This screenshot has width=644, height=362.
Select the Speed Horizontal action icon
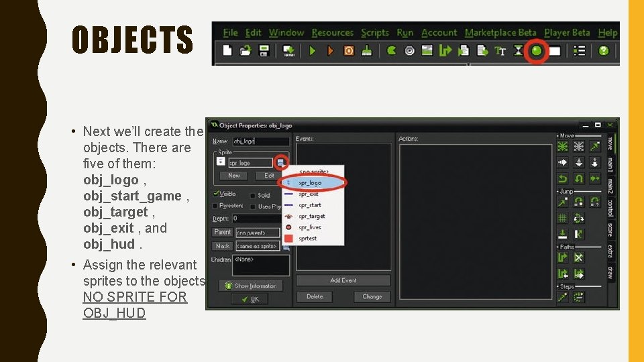point(562,162)
